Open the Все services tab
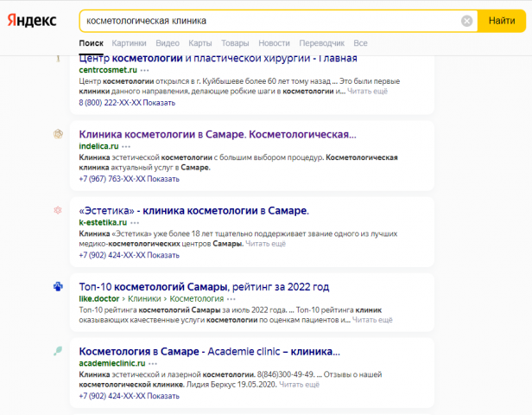The width and height of the screenshot is (532, 415). point(360,43)
